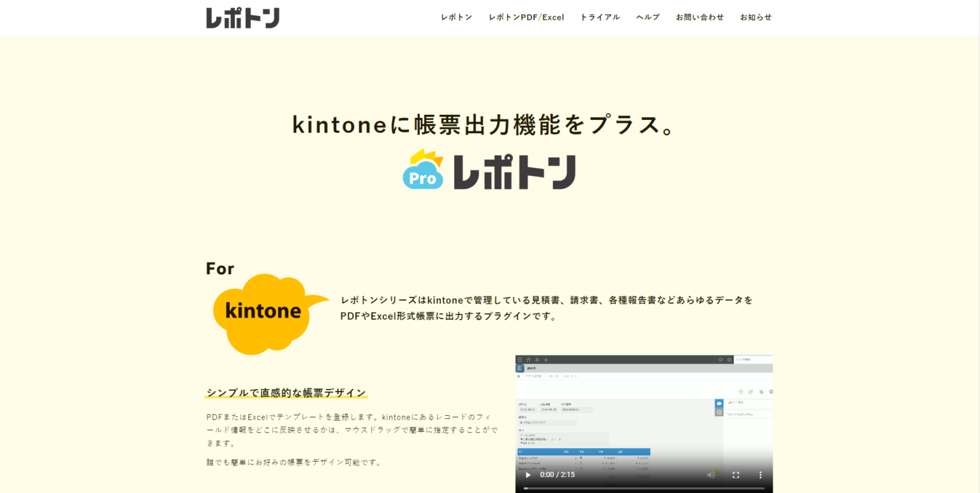Open the お問い合わせ contact page link
Screen dimensions: 980x493
[x=700, y=17]
